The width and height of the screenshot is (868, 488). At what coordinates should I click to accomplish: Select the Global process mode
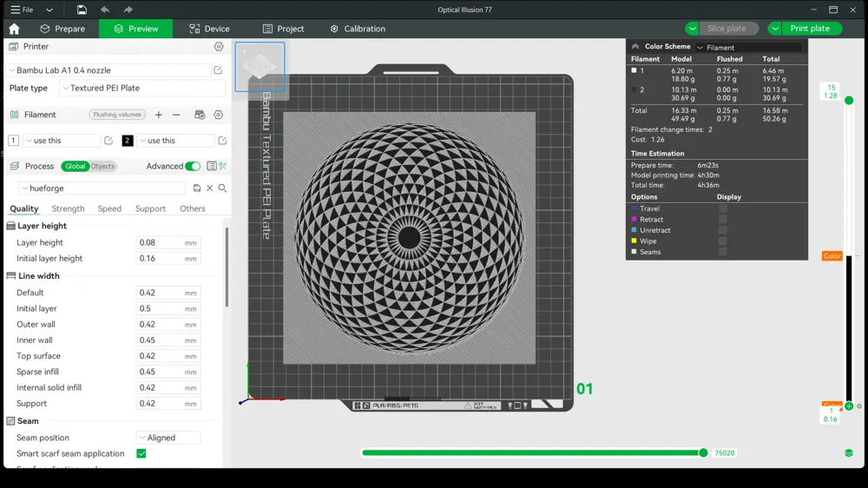pyautogui.click(x=75, y=166)
